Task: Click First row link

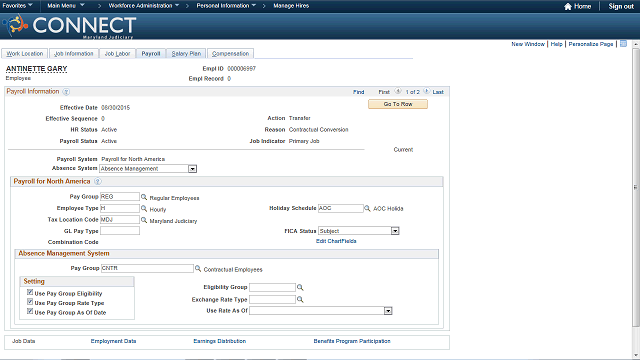Action: tap(384, 92)
